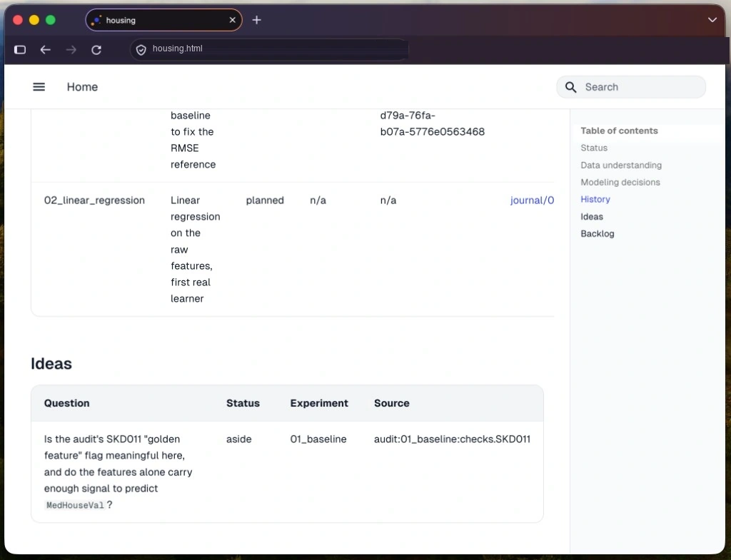Viewport: 731px width, 560px height.
Task: Click the housing.html address bar
Action: [x=269, y=49]
